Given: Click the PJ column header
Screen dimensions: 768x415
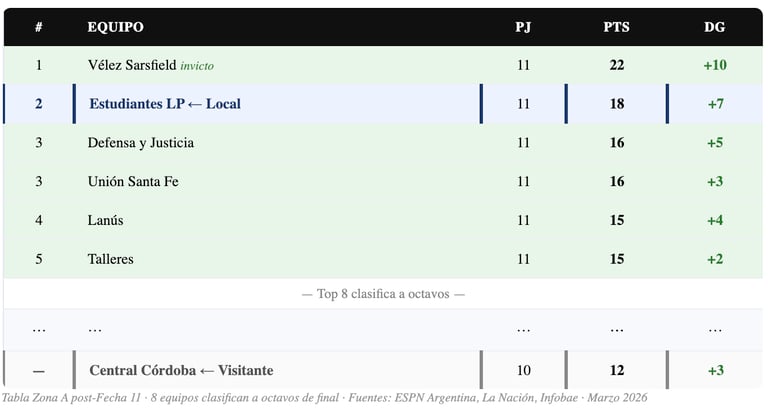Looking at the screenshot, I should 523,27.
